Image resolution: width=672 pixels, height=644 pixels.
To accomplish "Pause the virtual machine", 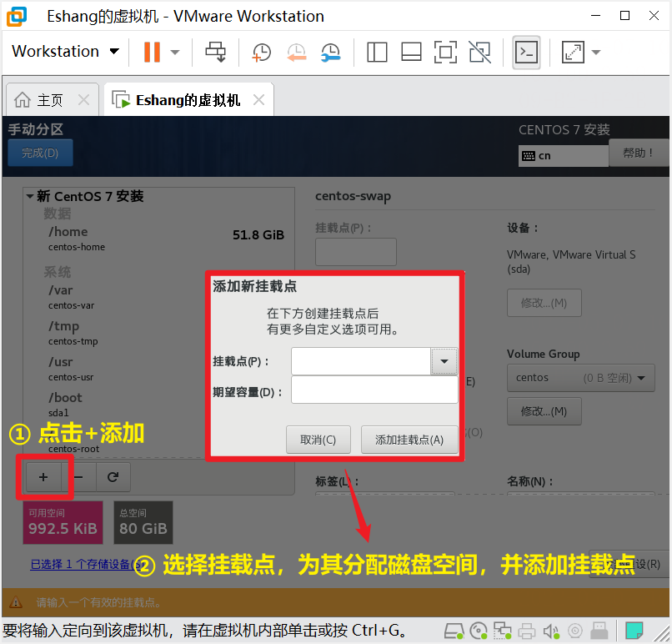I will [152, 52].
